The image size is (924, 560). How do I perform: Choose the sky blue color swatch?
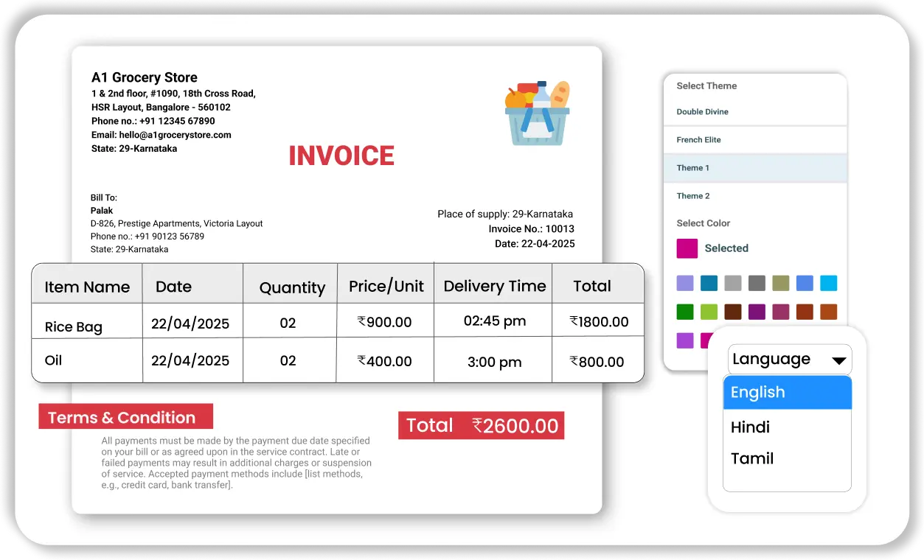click(x=828, y=283)
